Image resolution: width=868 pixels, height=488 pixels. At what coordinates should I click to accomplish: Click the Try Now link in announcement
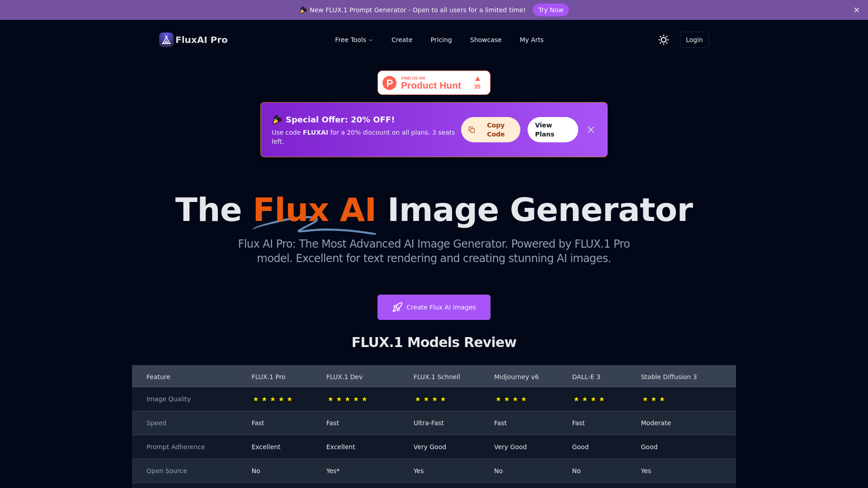[x=551, y=10]
